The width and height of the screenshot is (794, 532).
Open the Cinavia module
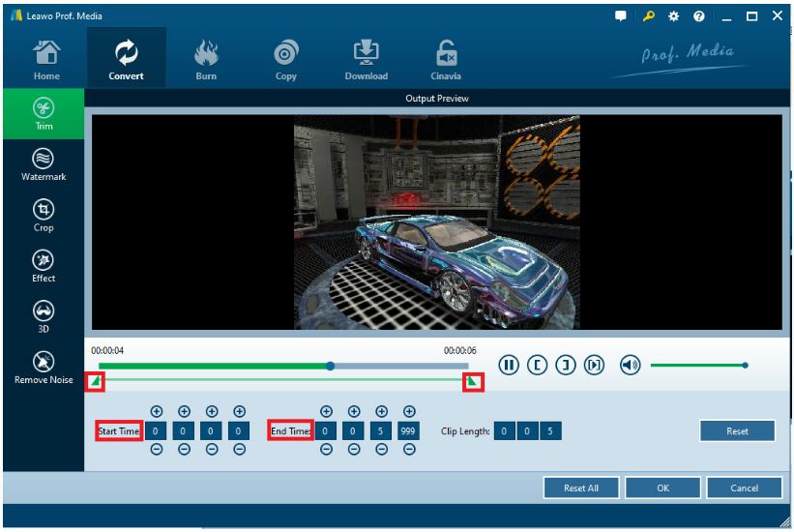pyautogui.click(x=446, y=60)
